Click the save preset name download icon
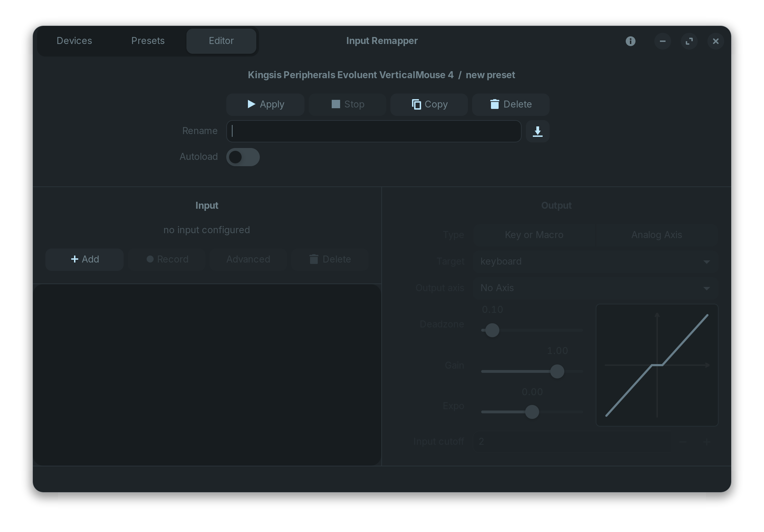The image size is (764, 532). (537, 131)
